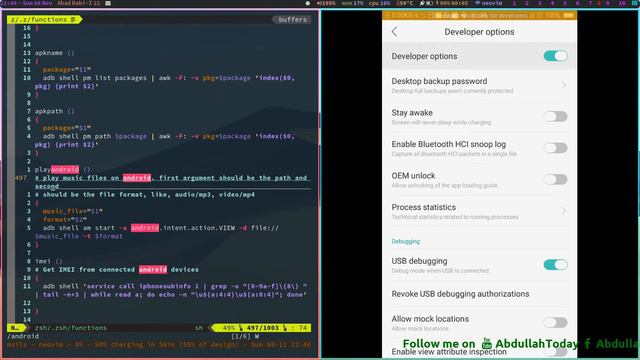Viewport: 640px width, 360px height.
Task: Enable the Allow mock locations switch
Action: click(x=555, y=322)
